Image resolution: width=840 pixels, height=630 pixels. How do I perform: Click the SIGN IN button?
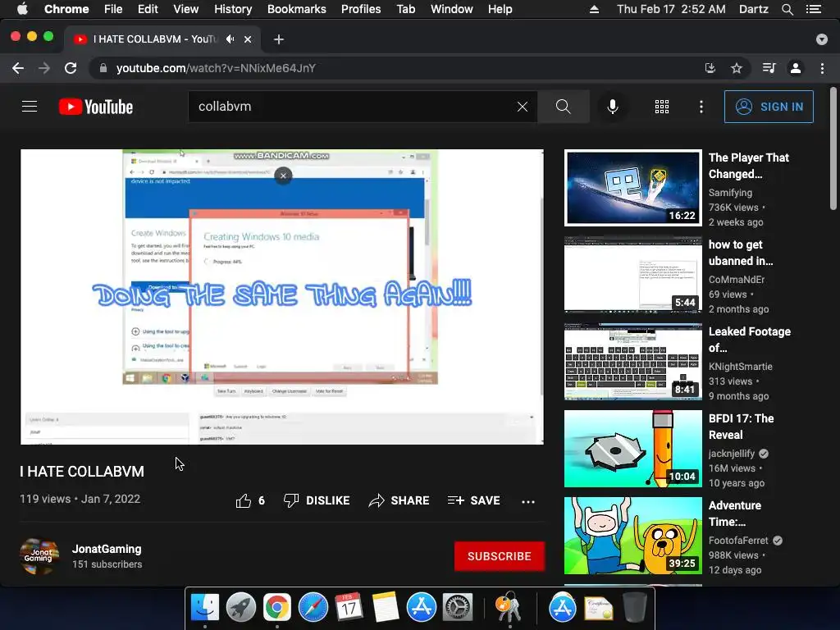tap(769, 107)
